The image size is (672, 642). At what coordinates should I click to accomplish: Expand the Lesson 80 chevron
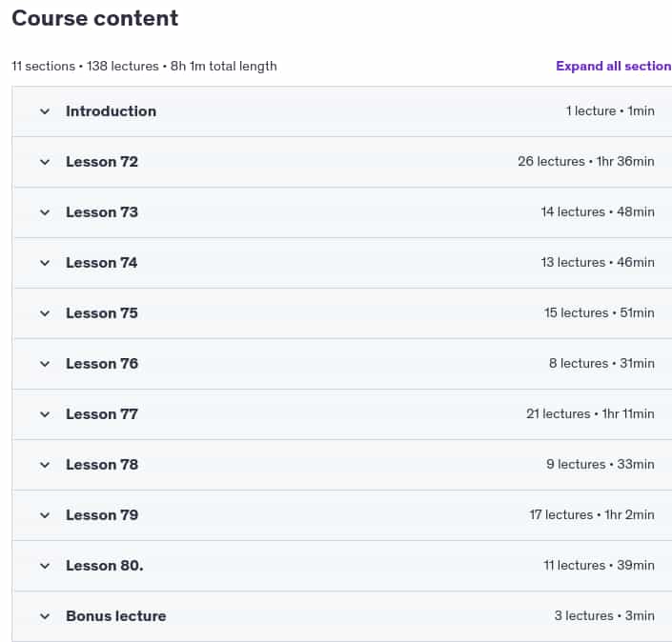(45, 566)
